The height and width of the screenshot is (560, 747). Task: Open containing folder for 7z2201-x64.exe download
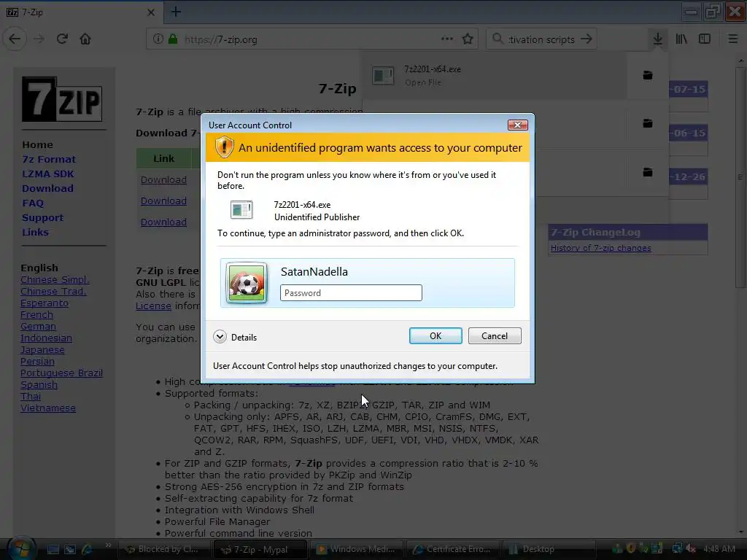[x=648, y=75]
